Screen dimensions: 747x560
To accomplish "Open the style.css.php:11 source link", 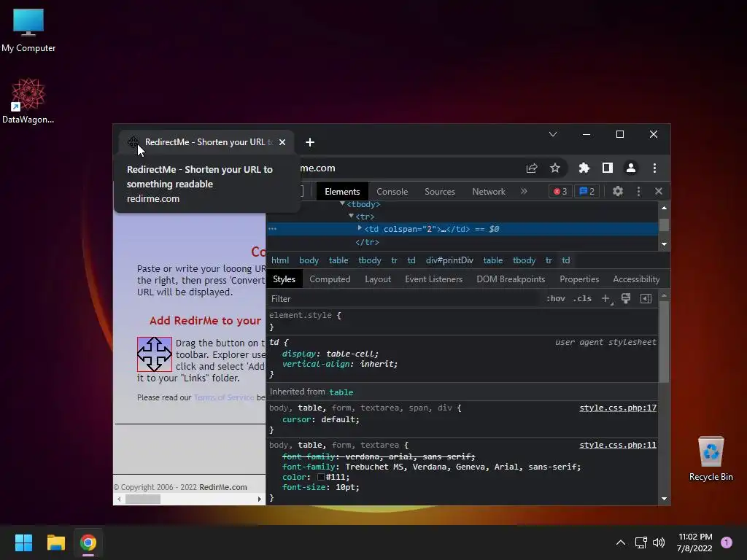I will coord(617,445).
